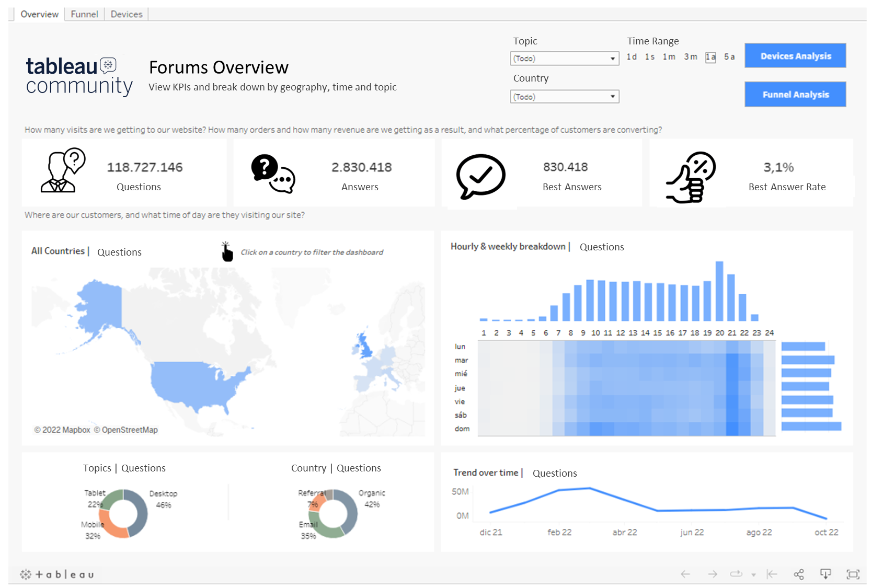Viewport: 872px width, 588px height.
Task: Switch to the Devices tab
Action: (126, 14)
